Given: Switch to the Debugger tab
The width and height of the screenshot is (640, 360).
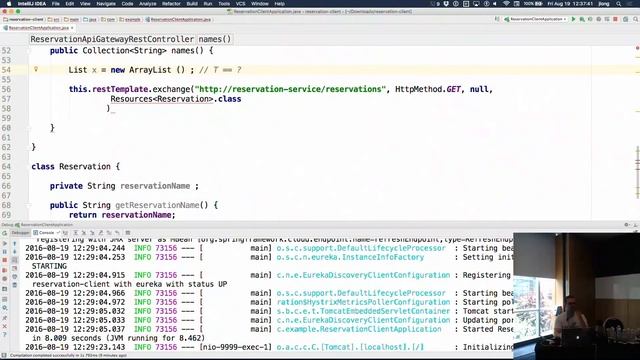Looking at the screenshot, I should (20, 233).
